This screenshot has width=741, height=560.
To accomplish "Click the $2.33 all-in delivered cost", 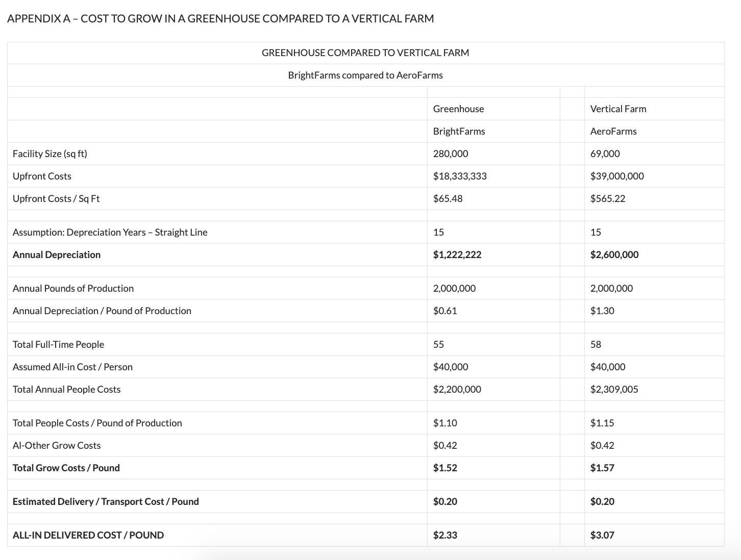I will pos(445,535).
